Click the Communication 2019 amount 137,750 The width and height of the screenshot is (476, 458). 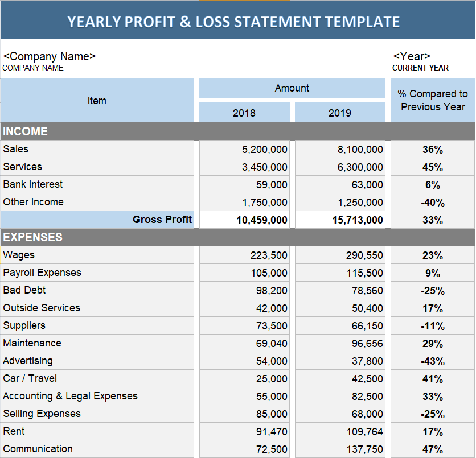tap(340, 449)
